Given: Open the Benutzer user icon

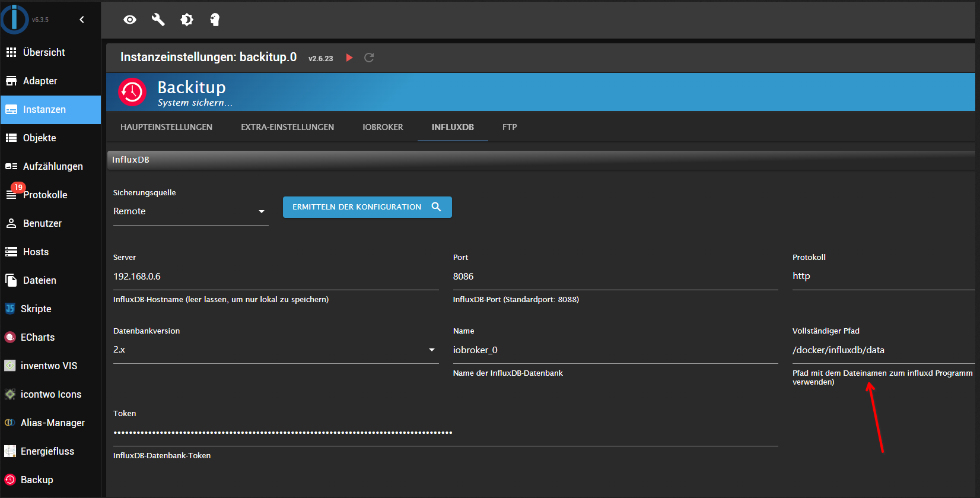Looking at the screenshot, I should coord(11,223).
